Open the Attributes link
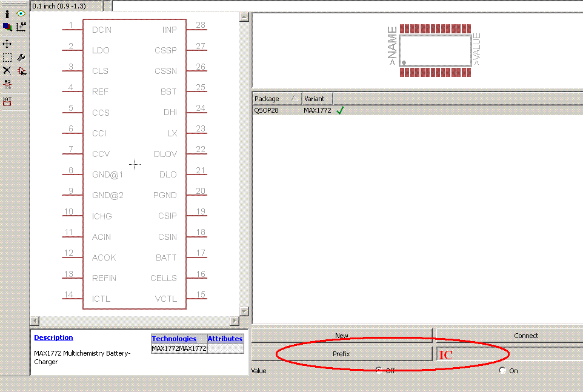583x392 pixels. pos(225,339)
